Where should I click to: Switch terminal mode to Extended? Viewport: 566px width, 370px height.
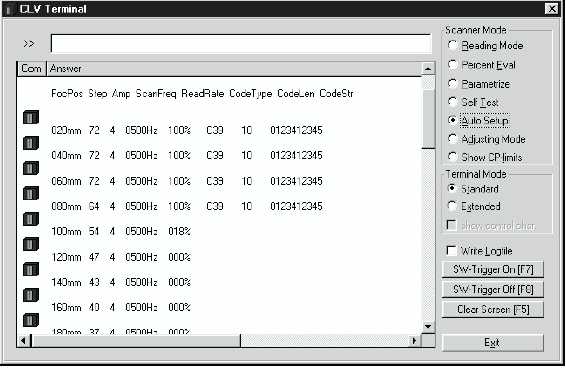pyautogui.click(x=452, y=206)
